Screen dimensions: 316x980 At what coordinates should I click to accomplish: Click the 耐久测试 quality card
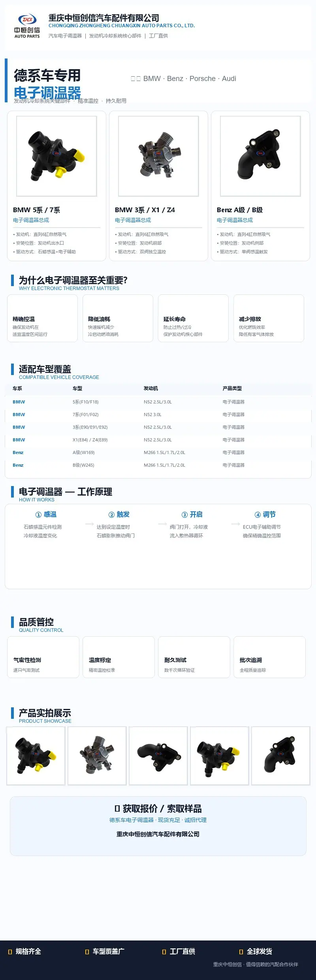[x=194, y=657]
